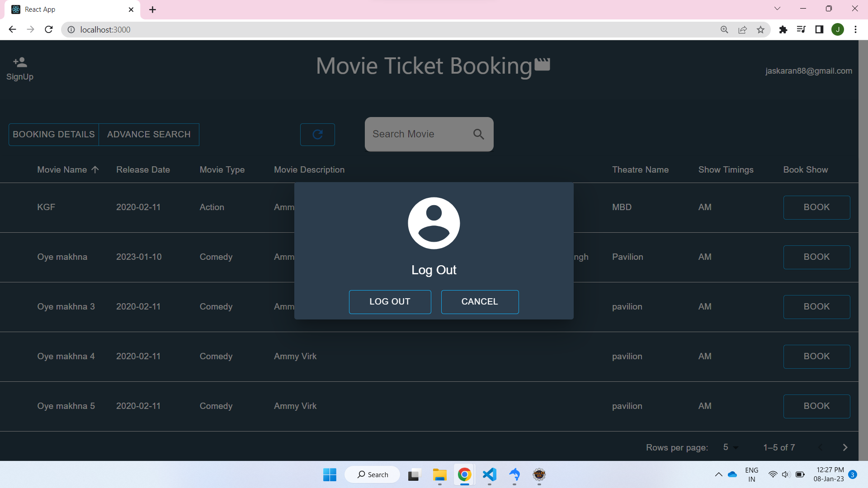This screenshot has height=488, width=868.
Task: Click the share icon in the address bar
Action: (x=743, y=29)
